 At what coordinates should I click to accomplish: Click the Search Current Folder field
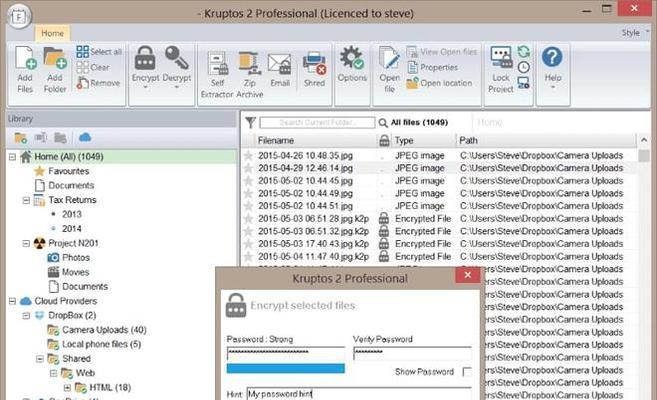(317, 122)
